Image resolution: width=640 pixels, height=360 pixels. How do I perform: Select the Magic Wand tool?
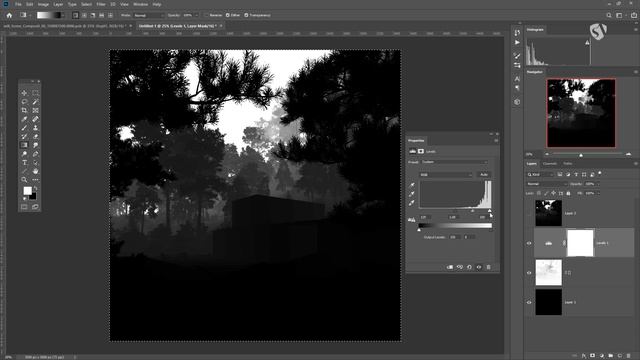36,102
